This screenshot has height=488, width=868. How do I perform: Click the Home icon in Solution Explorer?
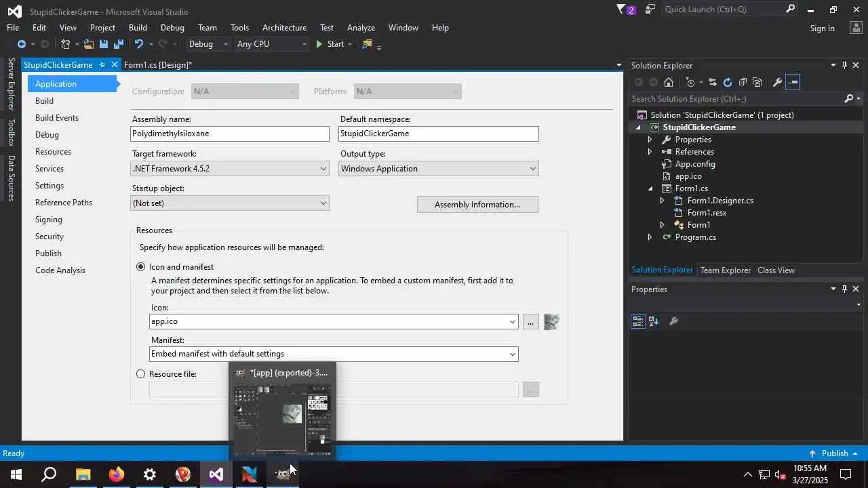click(669, 82)
